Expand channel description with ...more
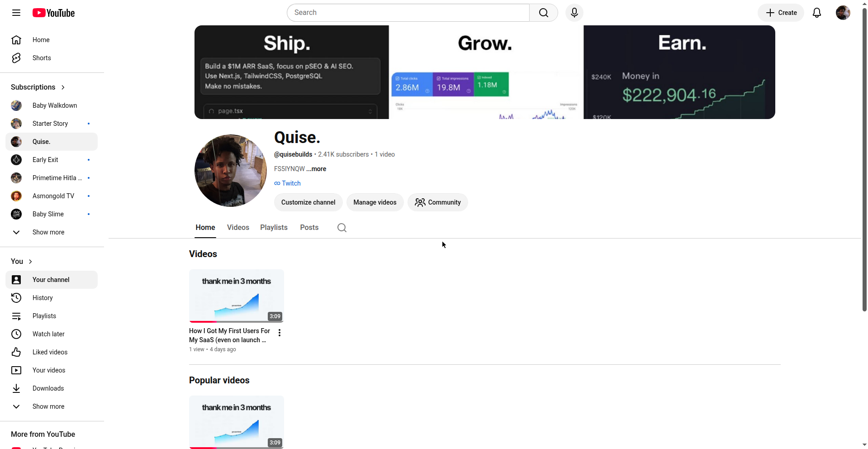This screenshot has width=868, height=449. pos(316,169)
